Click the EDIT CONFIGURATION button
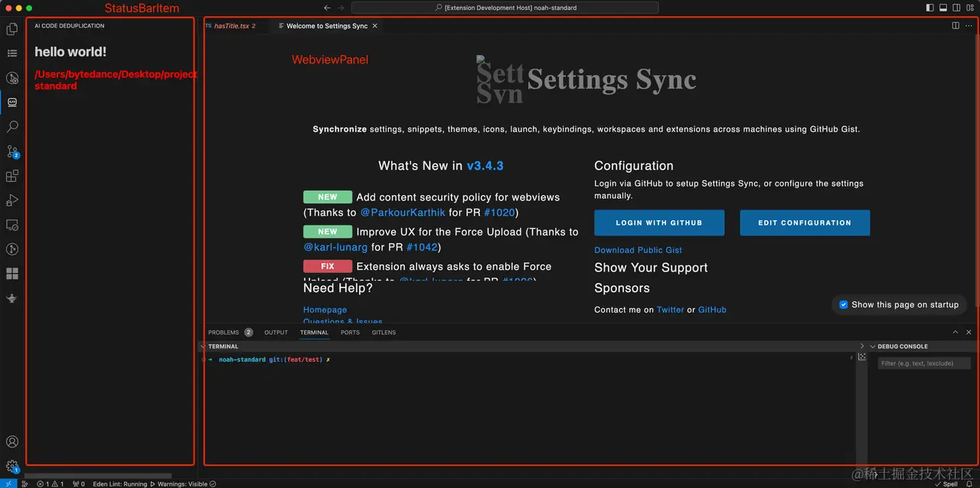This screenshot has height=488, width=980. pos(805,223)
